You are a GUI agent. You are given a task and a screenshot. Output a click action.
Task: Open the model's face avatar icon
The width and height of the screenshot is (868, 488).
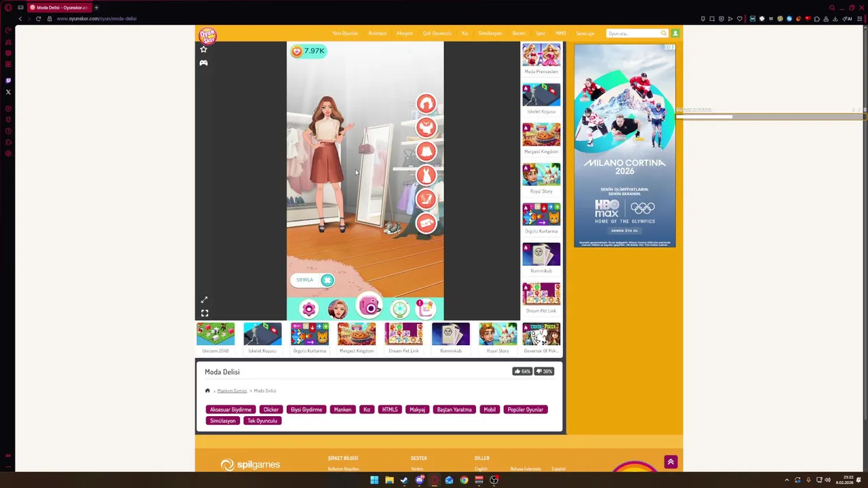(338, 309)
